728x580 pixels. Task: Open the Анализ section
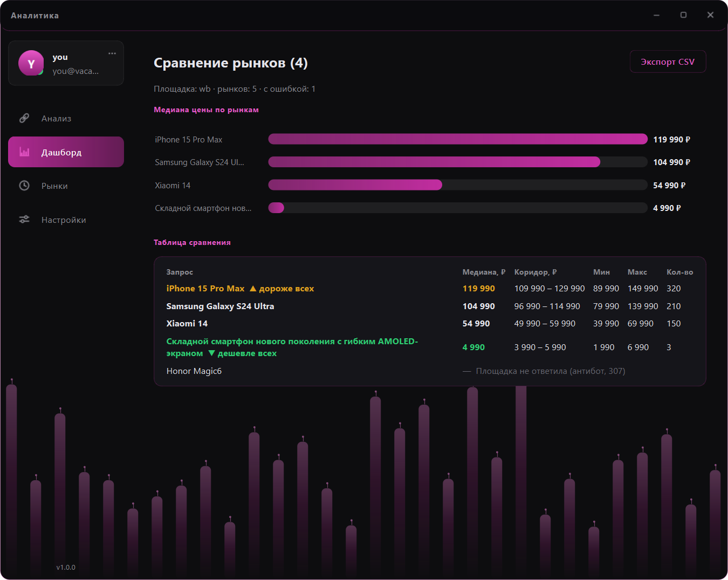(66, 118)
